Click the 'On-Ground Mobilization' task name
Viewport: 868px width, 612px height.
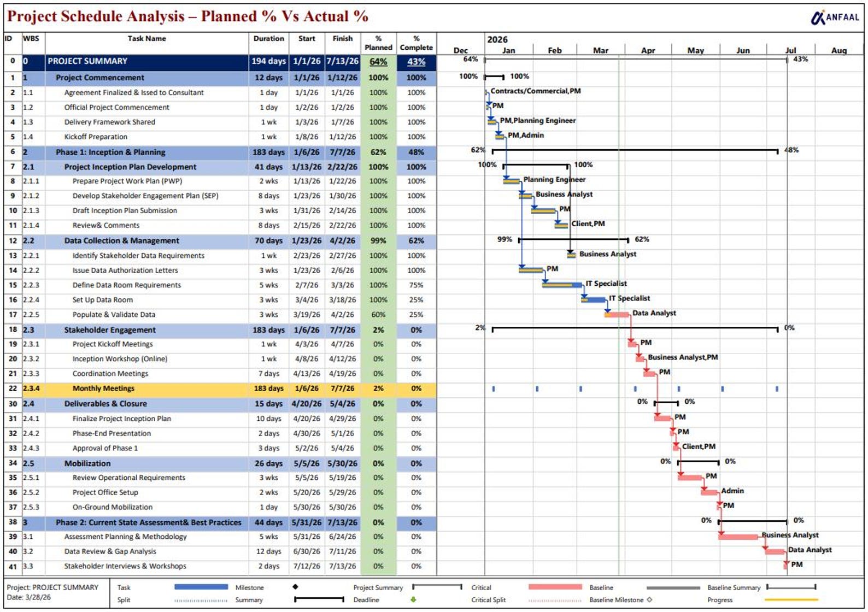113,507
